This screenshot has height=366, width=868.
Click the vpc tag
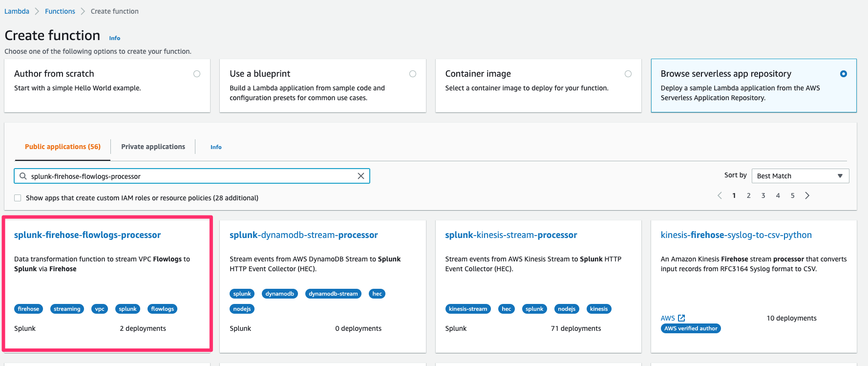pos(100,309)
